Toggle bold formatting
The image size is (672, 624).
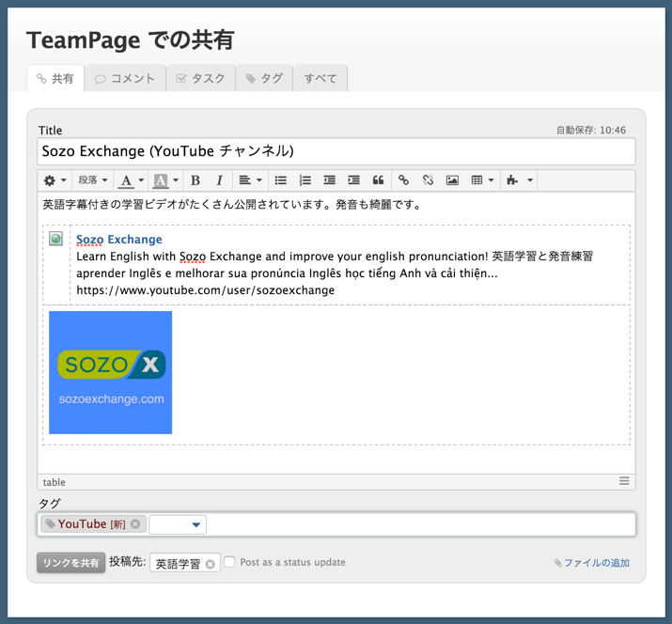click(x=195, y=180)
